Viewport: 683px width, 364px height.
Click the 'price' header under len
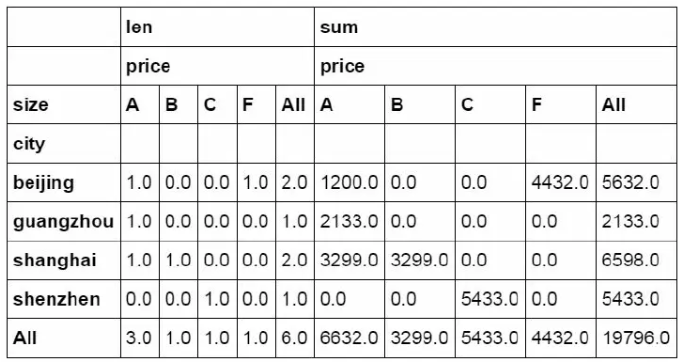pyautogui.click(x=217, y=66)
